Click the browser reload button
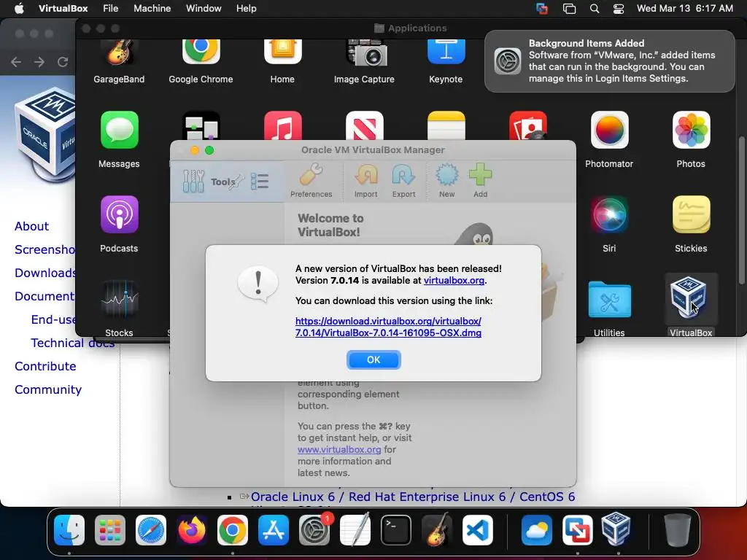Screen dimensions: 747x560 tap(63, 62)
